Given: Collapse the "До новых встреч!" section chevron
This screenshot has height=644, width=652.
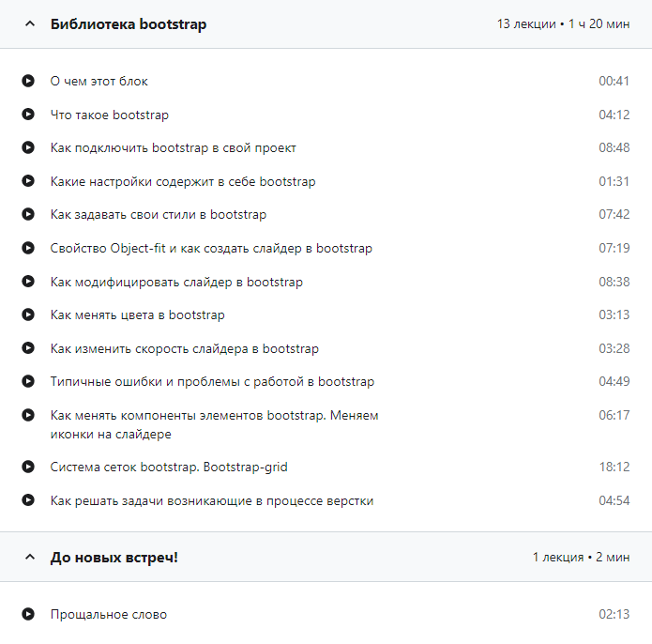Looking at the screenshot, I should 28,558.
